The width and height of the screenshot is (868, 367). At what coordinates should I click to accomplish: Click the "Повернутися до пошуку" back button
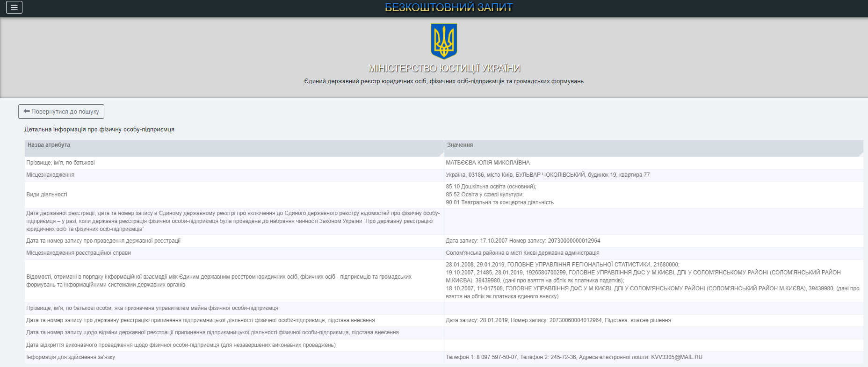pos(61,112)
